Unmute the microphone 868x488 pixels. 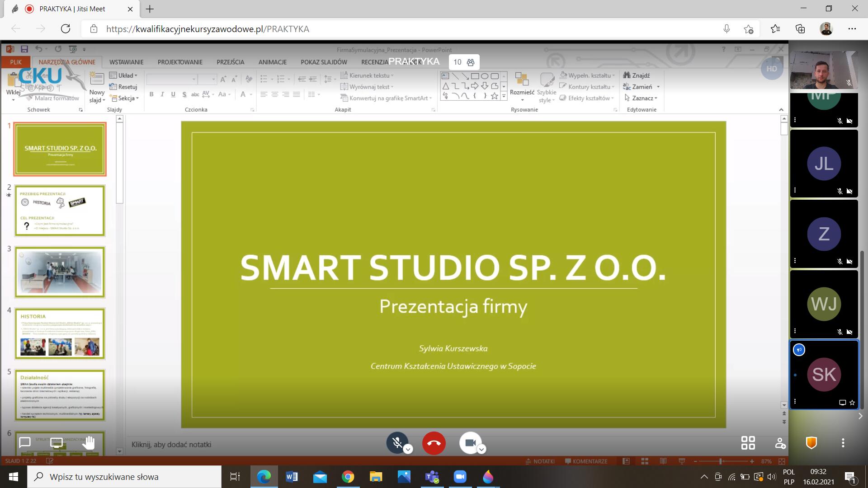tap(397, 443)
